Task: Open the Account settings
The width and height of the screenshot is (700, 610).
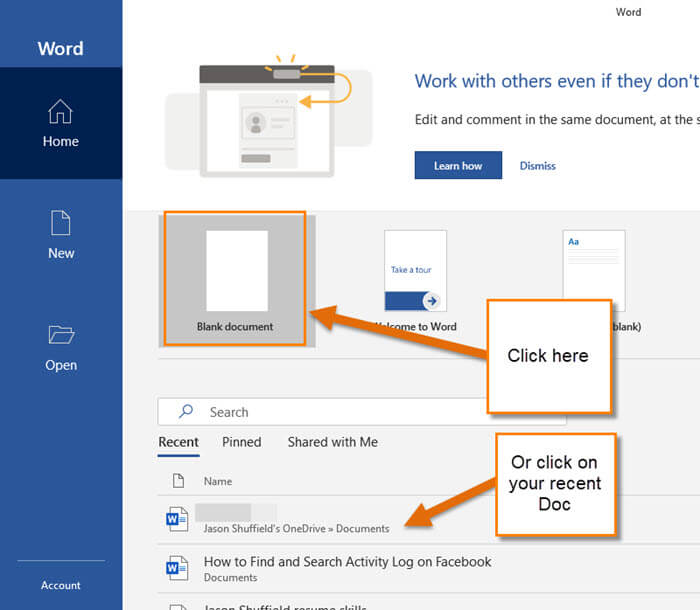Action: point(61,585)
